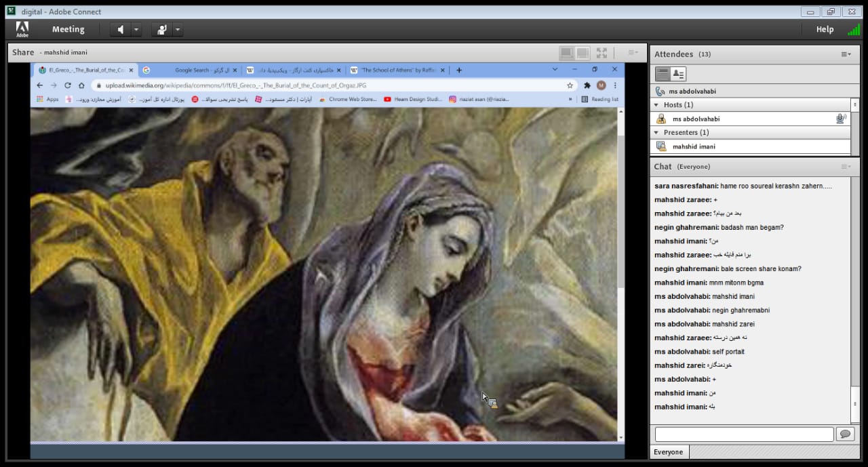Image resolution: width=868 pixels, height=467 pixels.
Task: Open a new browser tab
Action: point(459,70)
